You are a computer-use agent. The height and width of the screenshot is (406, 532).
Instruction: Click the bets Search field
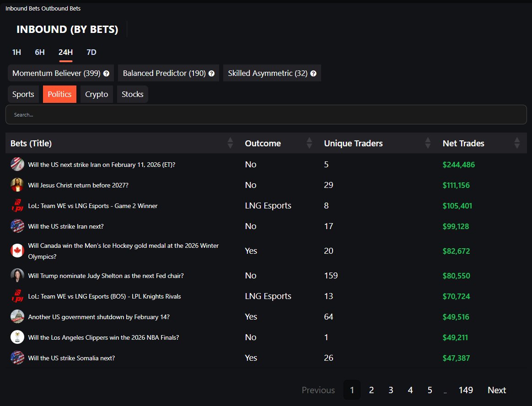[266, 115]
